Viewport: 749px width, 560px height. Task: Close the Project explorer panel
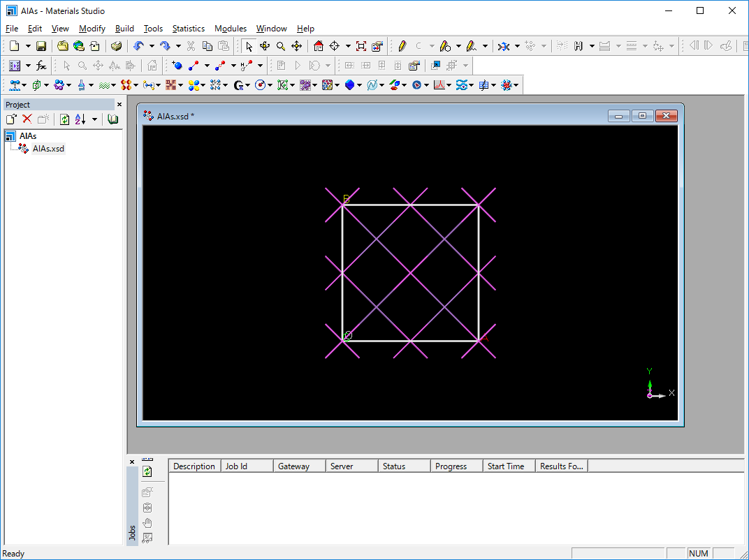click(119, 105)
